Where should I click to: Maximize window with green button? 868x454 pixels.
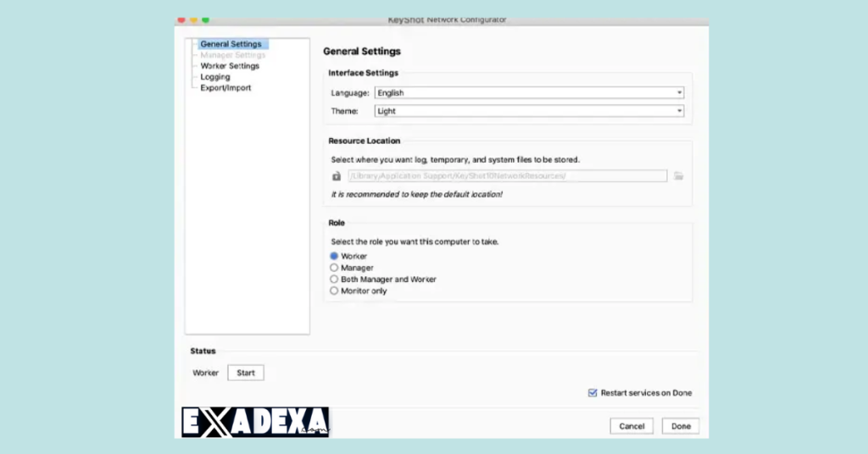point(205,20)
